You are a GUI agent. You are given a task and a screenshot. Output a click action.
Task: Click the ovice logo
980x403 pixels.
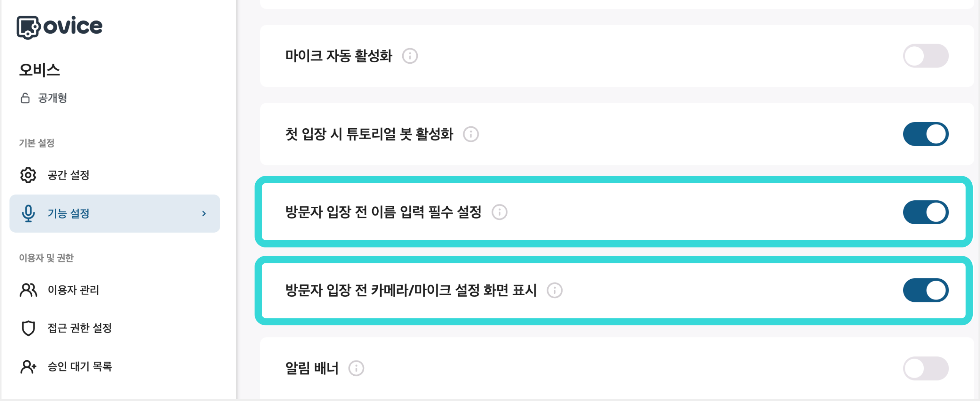(x=59, y=26)
